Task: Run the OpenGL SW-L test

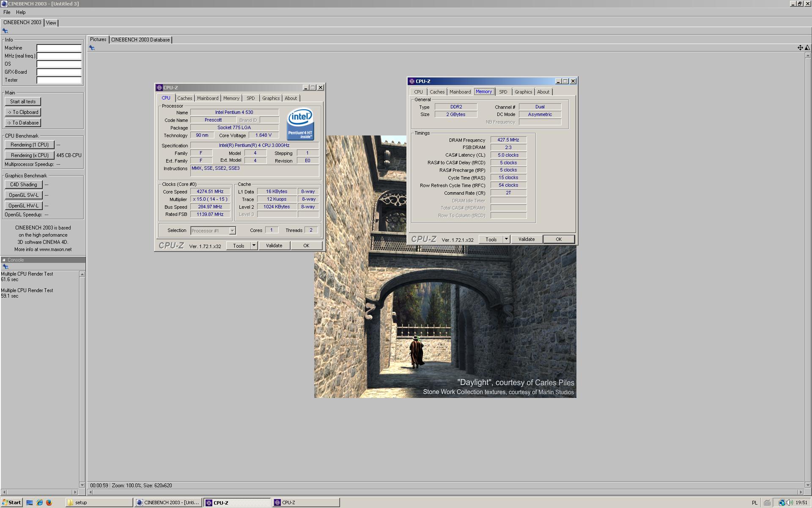Action: [24, 195]
